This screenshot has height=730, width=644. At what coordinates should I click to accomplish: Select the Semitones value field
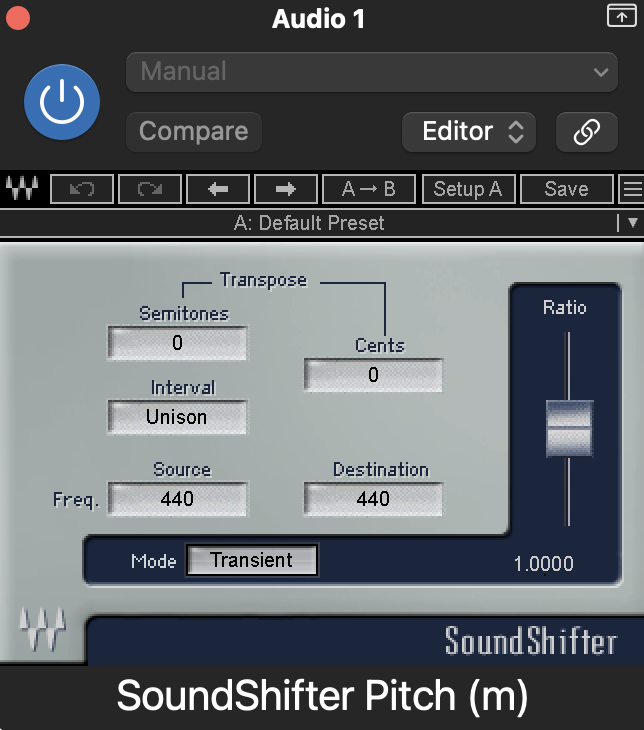(x=177, y=343)
